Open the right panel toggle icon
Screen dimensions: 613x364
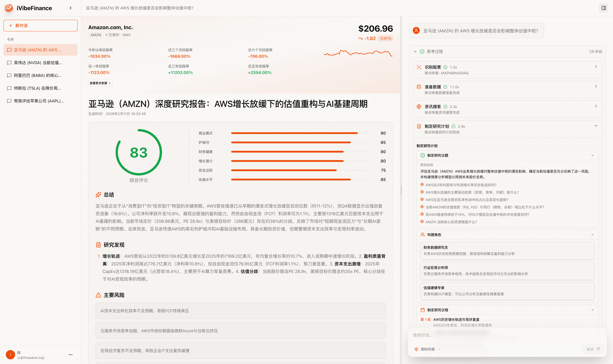(x=604, y=8)
